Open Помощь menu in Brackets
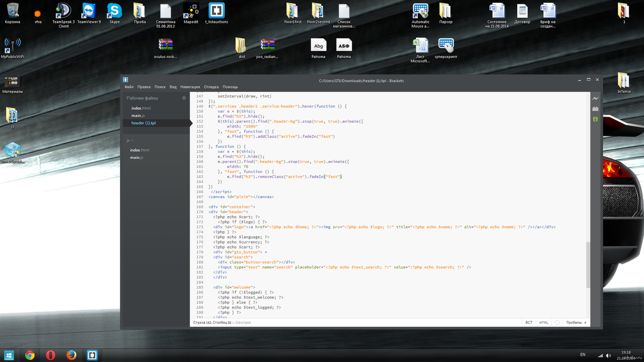This screenshot has width=644, height=362. [x=230, y=87]
